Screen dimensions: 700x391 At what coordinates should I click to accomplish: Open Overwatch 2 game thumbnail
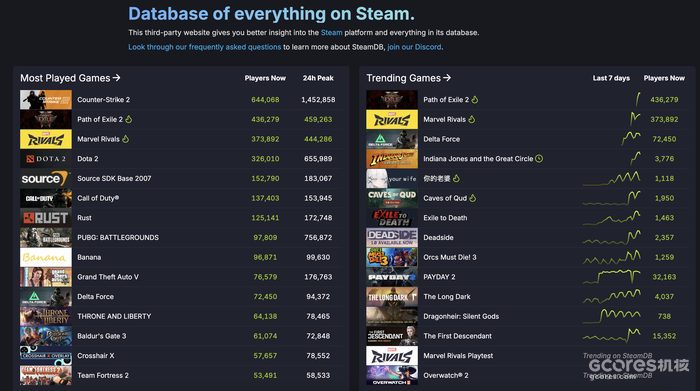[392, 375]
